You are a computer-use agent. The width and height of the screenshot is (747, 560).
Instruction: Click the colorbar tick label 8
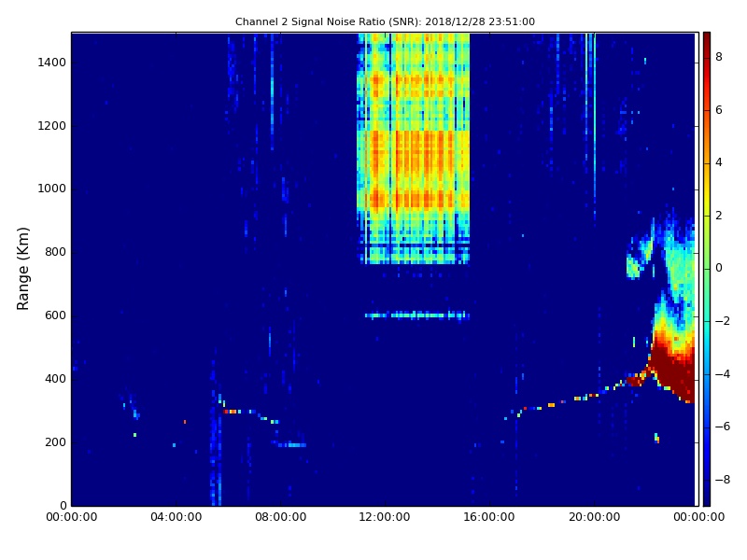click(719, 57)
